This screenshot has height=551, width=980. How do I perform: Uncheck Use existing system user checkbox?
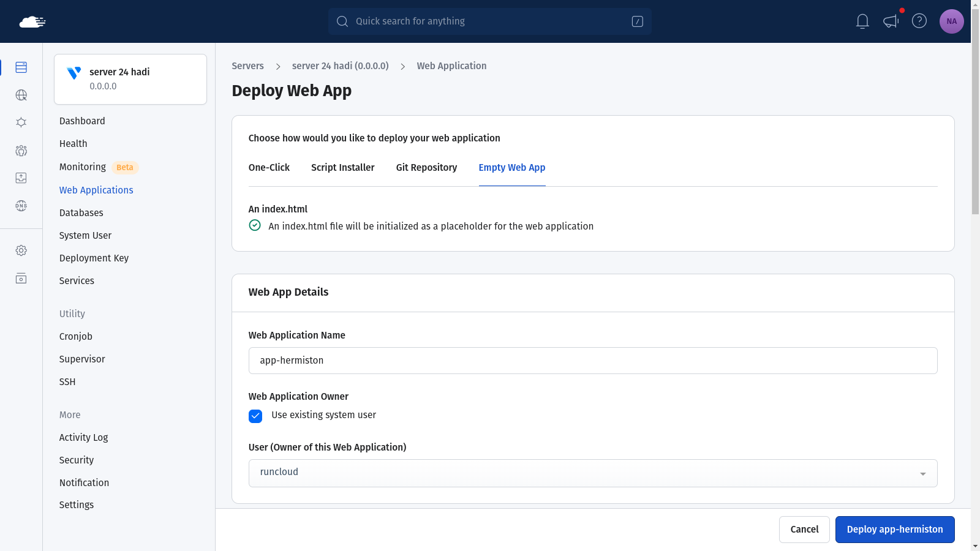click(x=255, y=416)
